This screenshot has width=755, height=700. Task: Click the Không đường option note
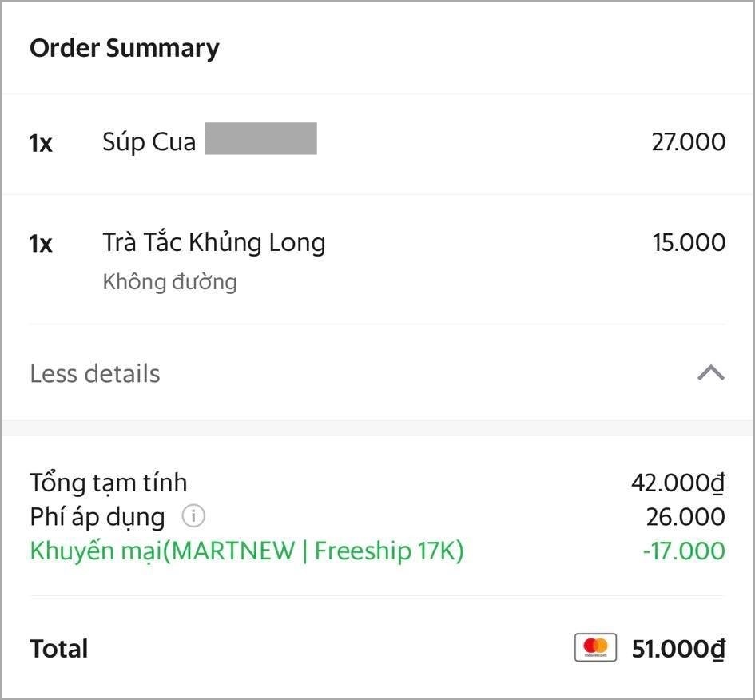[169, 281]
